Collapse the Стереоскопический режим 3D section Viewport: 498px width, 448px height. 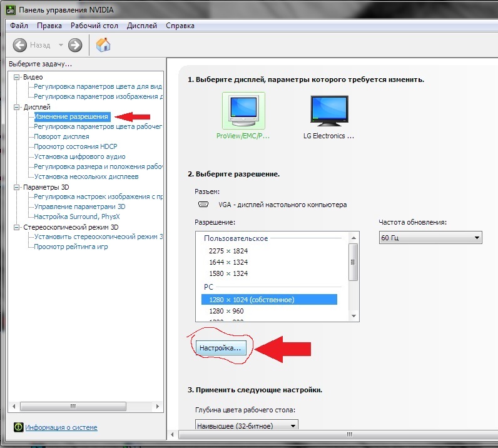(17, 227)
